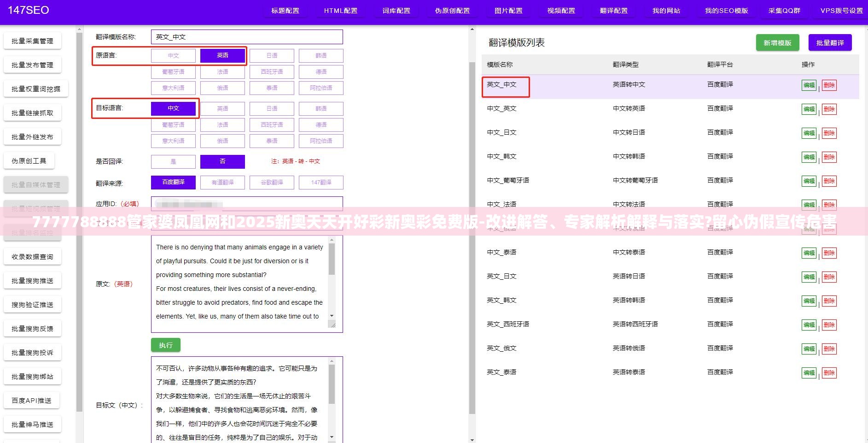Edit the 英文_西班牙语 template row
This screenshot has width=868, height=443.
click(x=809, y=325)
